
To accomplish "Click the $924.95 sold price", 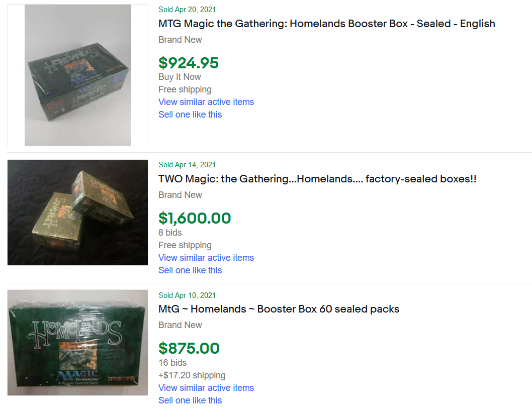I will [189, 63].
